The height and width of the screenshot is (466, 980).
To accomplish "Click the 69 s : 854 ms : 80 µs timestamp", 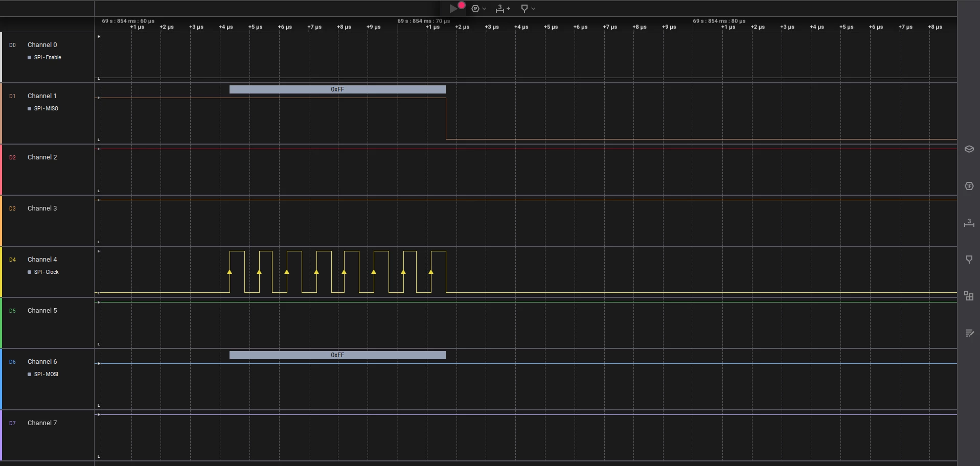I will 719,21.
